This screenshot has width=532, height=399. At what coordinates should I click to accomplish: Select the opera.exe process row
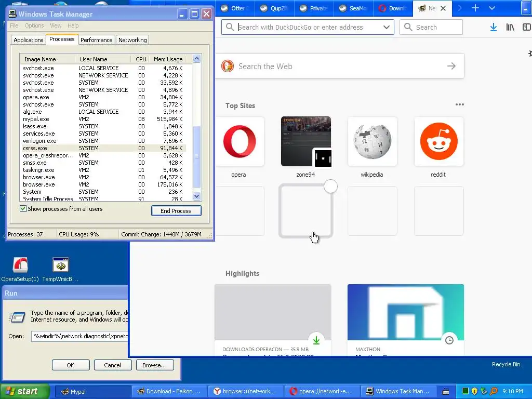(103, 97)
